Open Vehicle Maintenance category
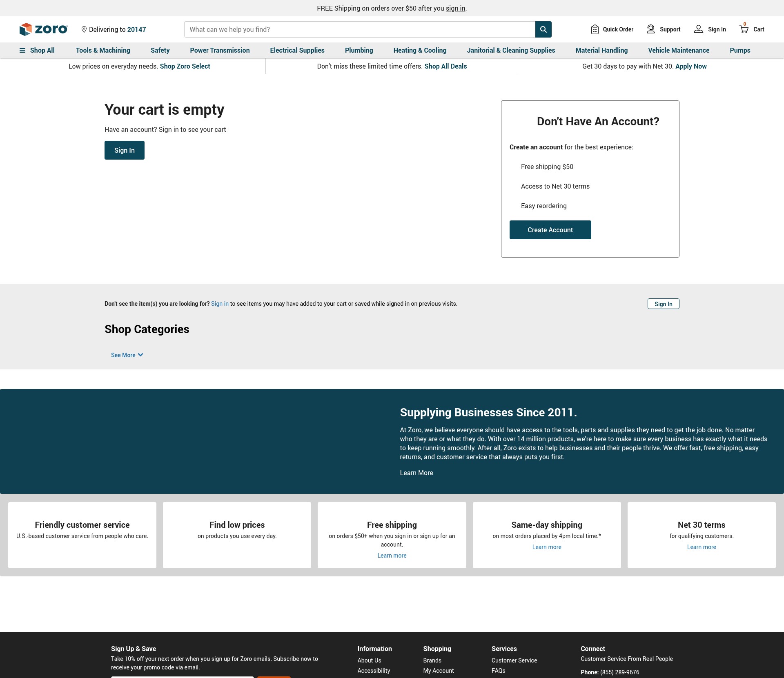The width and height of the screenshot is (784, 678). pos(679,50)
